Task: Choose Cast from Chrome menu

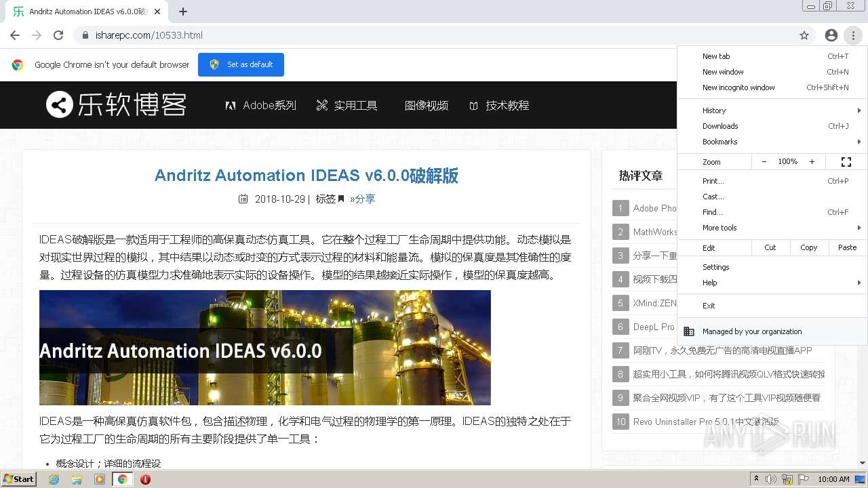Action: coord(772,197)
